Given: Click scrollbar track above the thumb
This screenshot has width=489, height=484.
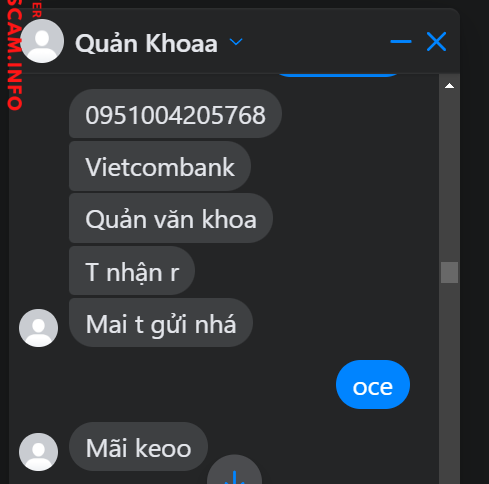Looking at the screenshot, I should [449, 177].
